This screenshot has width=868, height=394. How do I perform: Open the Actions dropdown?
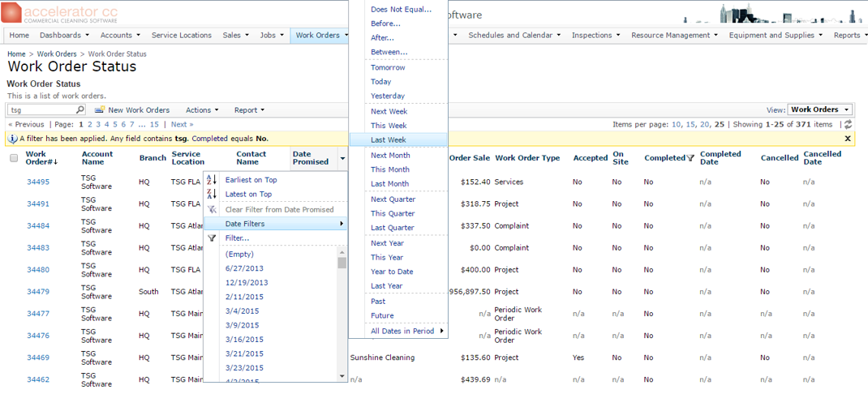[202, 110]
